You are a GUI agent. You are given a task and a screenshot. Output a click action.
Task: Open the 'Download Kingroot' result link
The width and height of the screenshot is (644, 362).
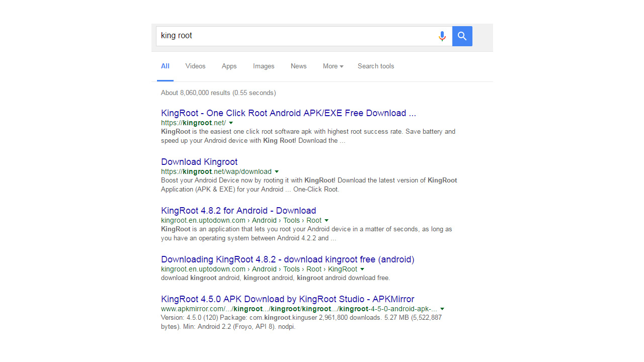click(x=199, y=162)
